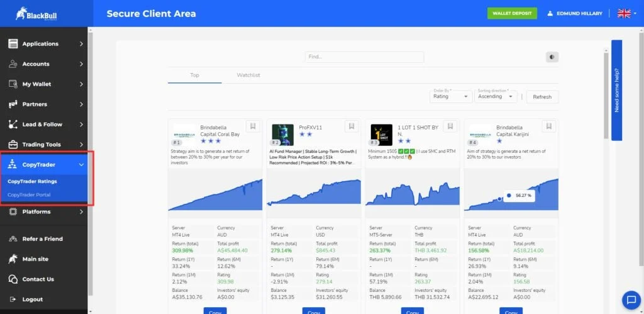
Task: Copy the Brindabella Capital Coral Bay strategy
Action: click(x=215, y=311)
